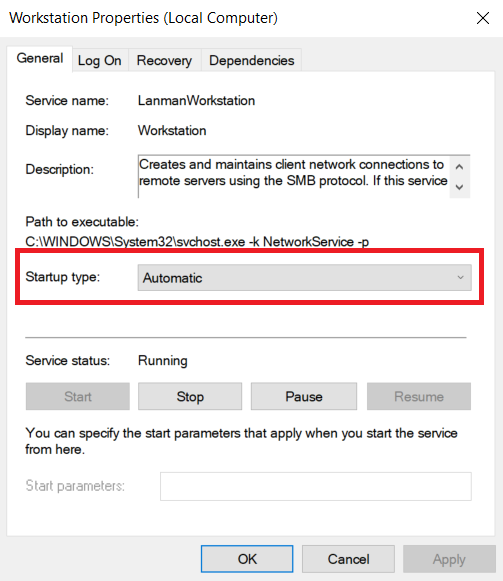
Task: Switch to the Log On tab
Action: point(100,60)
